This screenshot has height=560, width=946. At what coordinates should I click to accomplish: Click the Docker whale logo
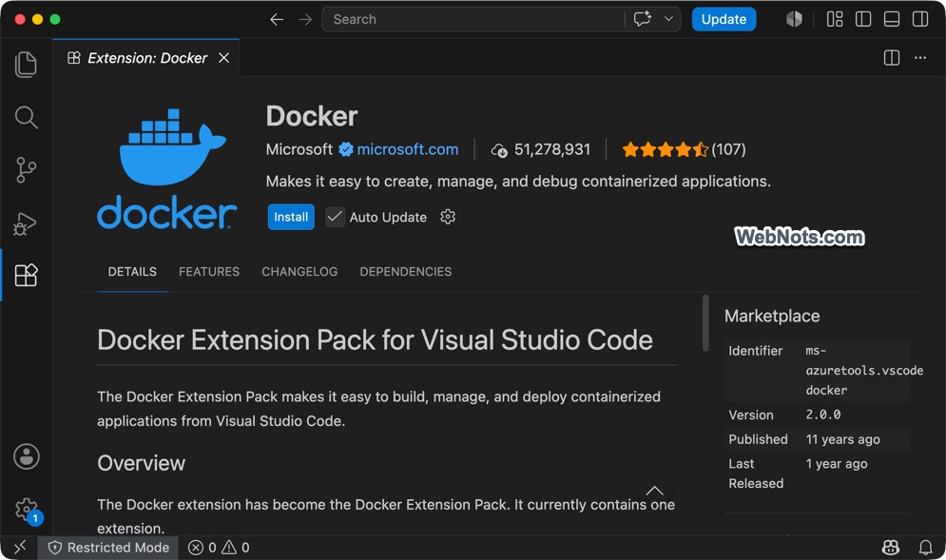click(x=167, y=168)
